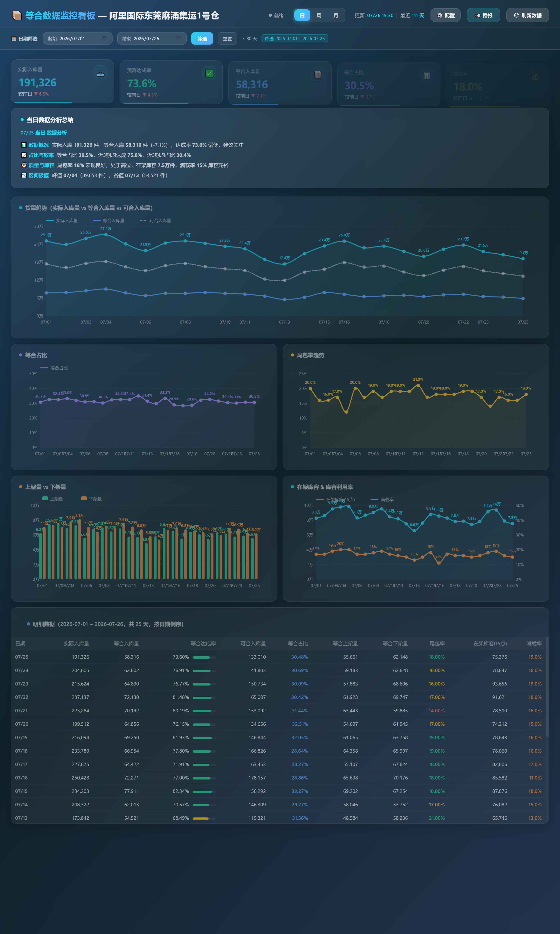Toggle the 等合占比 legend item

54,368
